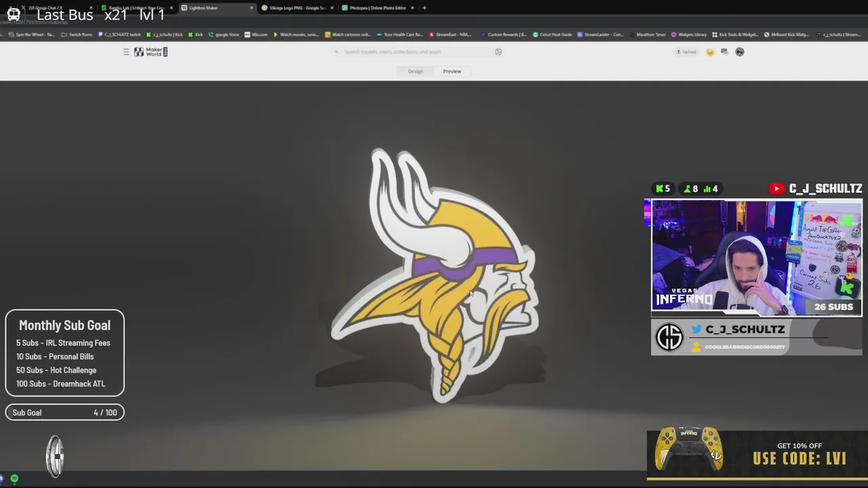
Task: Open the user profile avatar
Action: point(740,52)
